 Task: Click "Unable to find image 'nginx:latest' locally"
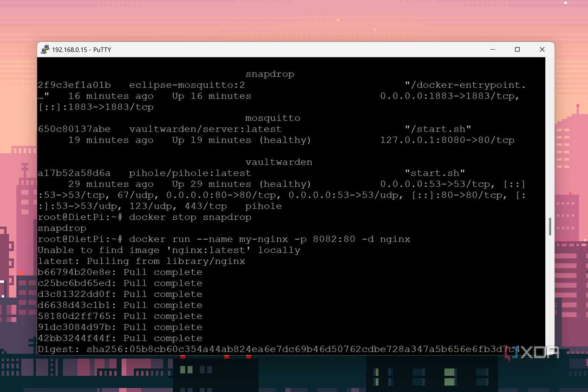pos(169,250)
